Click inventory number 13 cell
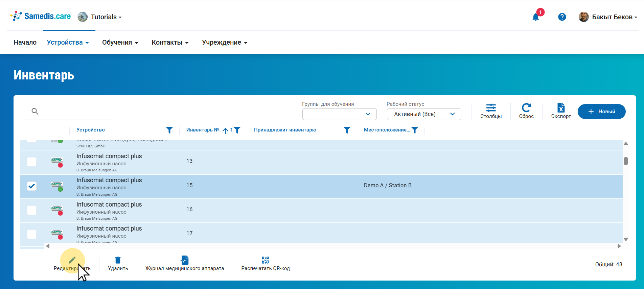This screenshot has width=644, height=289. pyautogui.click(x=189, y=161)
